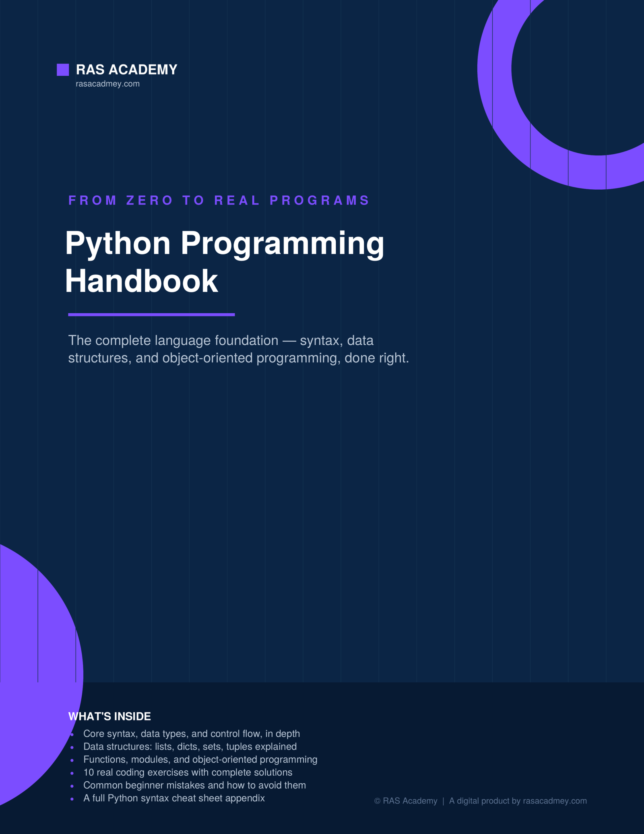Click the 'Core syntax, data types, and control flow' bullet
This screenshot has height=834, width=644.
(192, 734)
